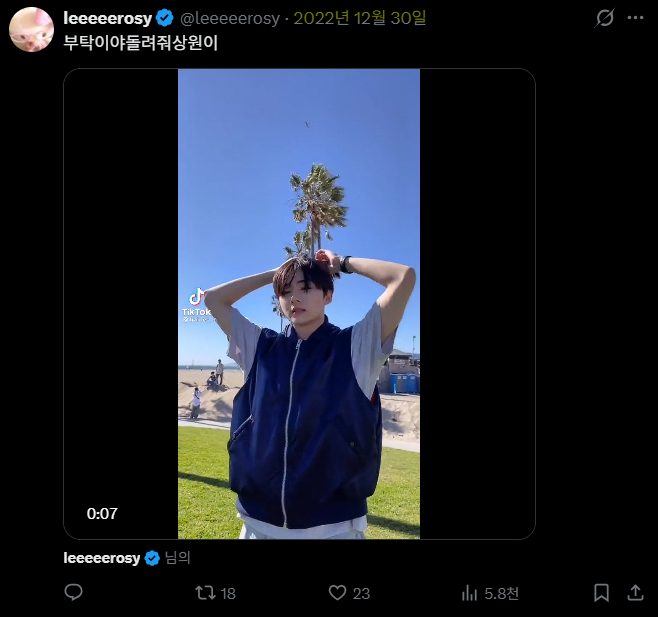Like the post with the heart icon
Screen dimensions: 658x617
(x=338, y=593)
